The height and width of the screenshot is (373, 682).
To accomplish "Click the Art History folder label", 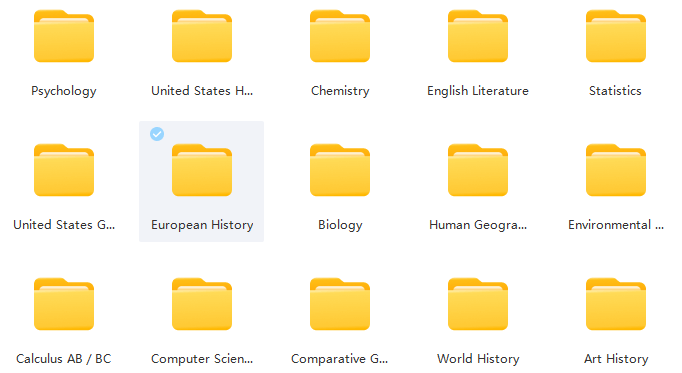I will pyautogui.click(x=616, y=359).
